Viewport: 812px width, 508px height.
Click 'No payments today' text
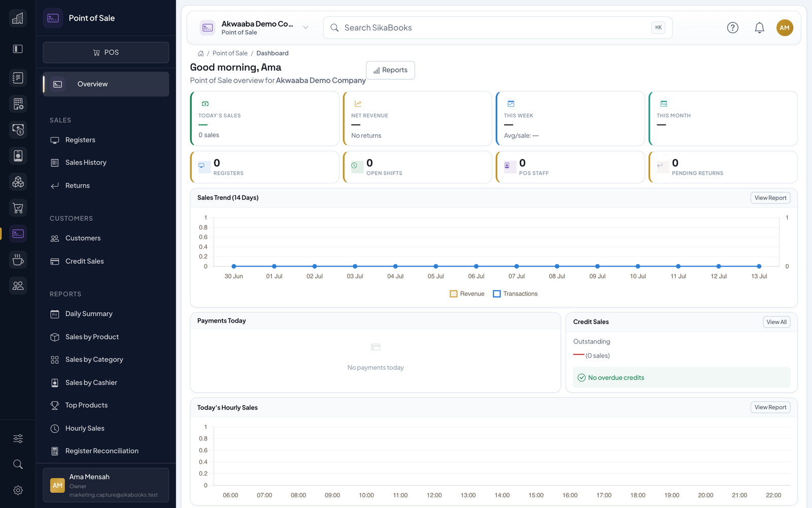[376, 368]
